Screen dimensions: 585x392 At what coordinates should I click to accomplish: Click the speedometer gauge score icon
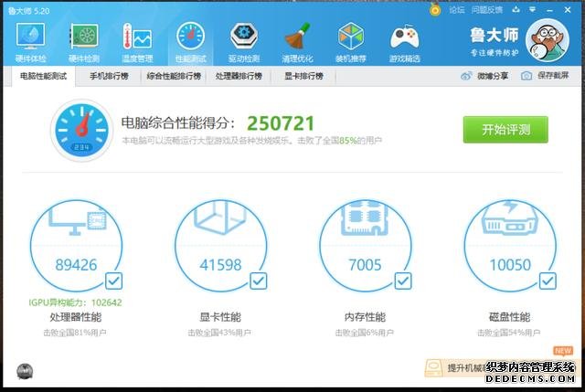coord(81,130)
